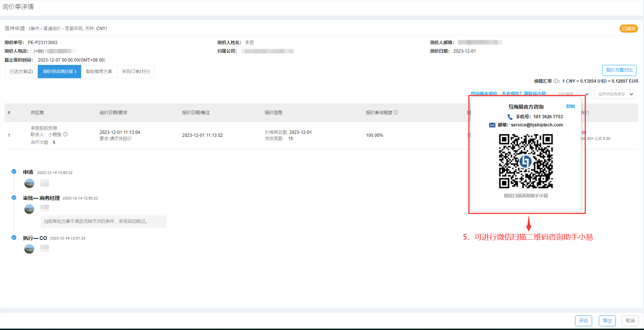This screenshot has height=330, width=644.
Task: Click 价格有效期: 2023-12-01 text
Action: [x=288, y=132]
